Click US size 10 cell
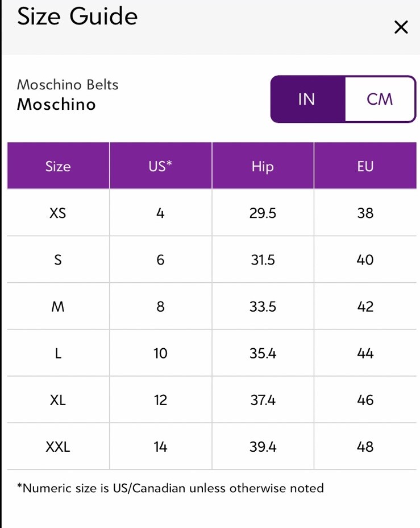The width and height of the screenshot is (420, 528). click(160, 353)
